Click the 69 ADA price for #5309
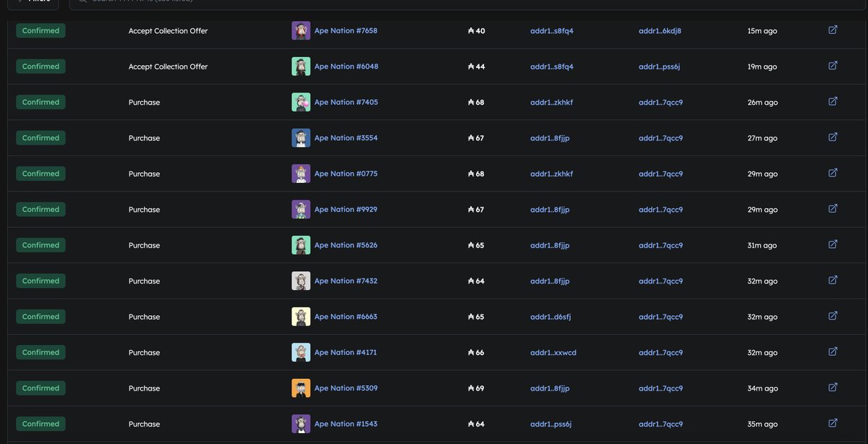Image resolution: width=868 pixels, height=444 pixels. pos(476,389)
